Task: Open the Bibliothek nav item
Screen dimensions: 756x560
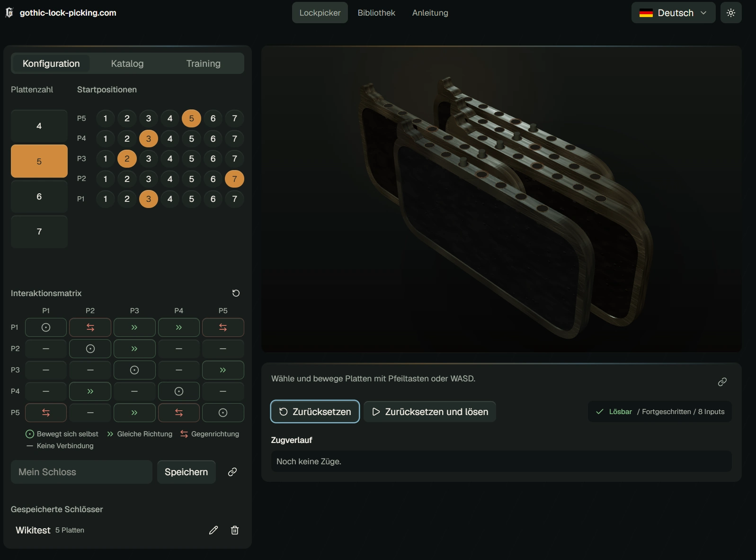Action: pos(376,13)
